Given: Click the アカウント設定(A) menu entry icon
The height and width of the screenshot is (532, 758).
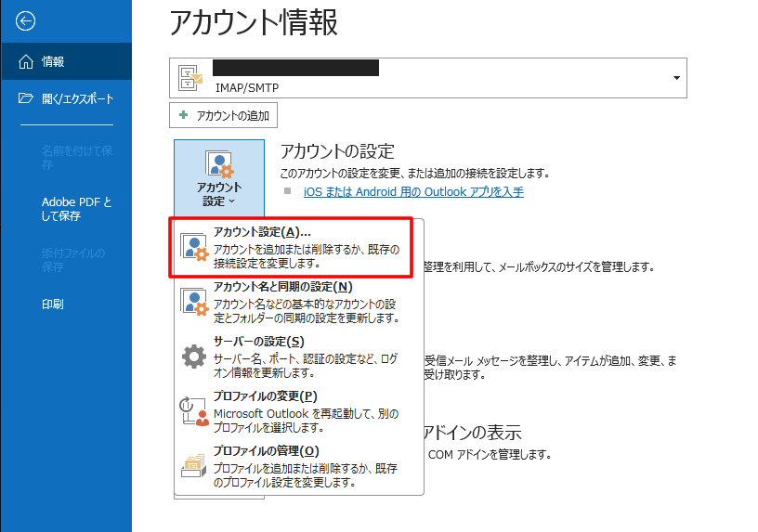Looking at the screenshot, I should [193, 247].
